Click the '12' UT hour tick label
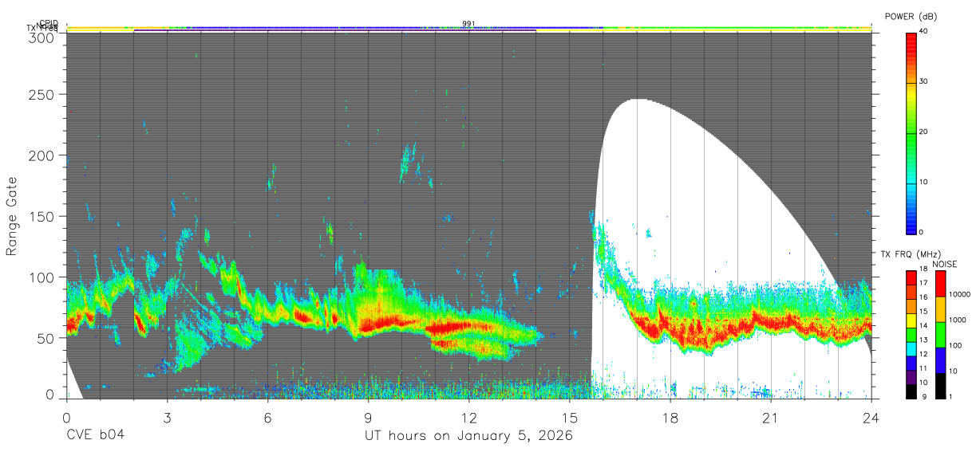This screenshot has width=980, height=452. [469, 418]
